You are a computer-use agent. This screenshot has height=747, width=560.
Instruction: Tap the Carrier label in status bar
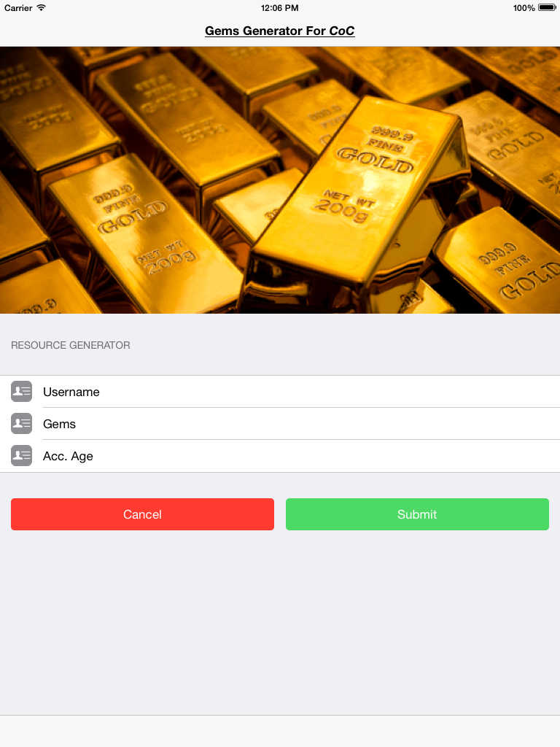[x=18, y=7]
